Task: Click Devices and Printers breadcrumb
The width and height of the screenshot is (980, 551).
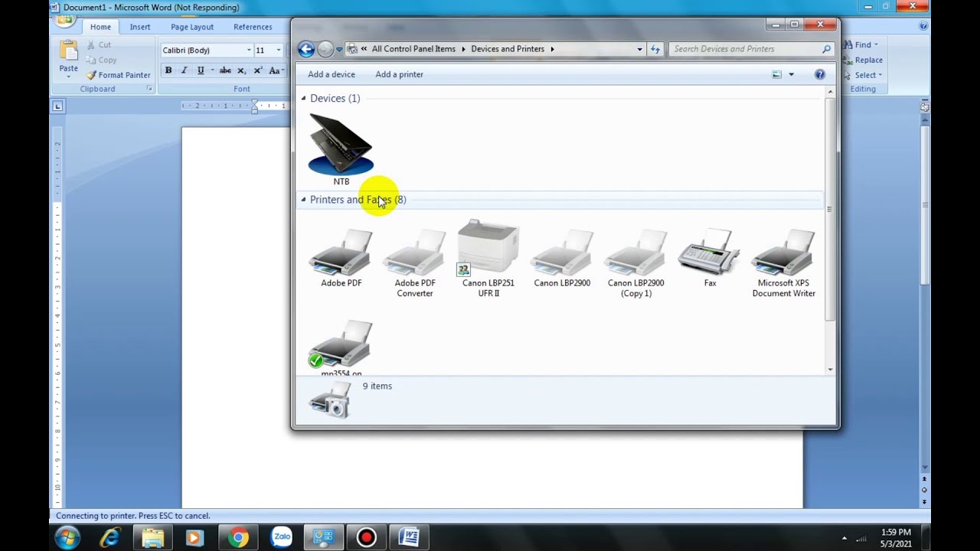Action: (508, 49)
